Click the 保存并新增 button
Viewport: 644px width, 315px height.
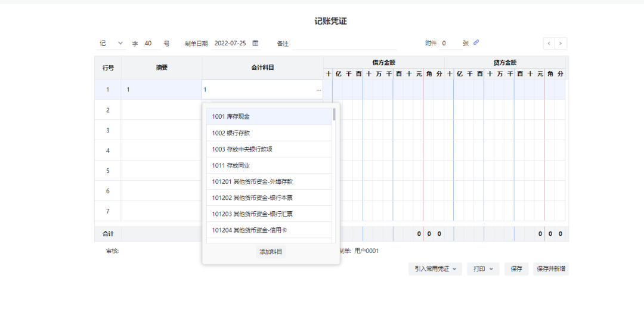pos(551,269)
